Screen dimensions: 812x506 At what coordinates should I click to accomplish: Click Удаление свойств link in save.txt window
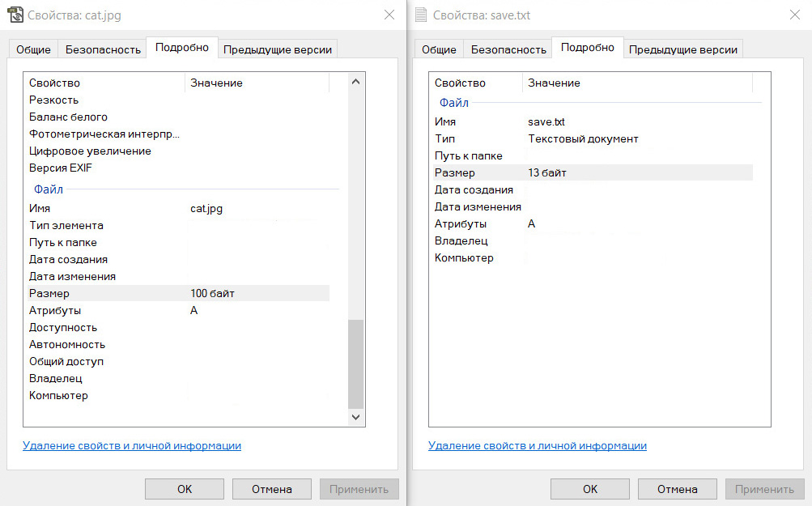pos(538,446)
